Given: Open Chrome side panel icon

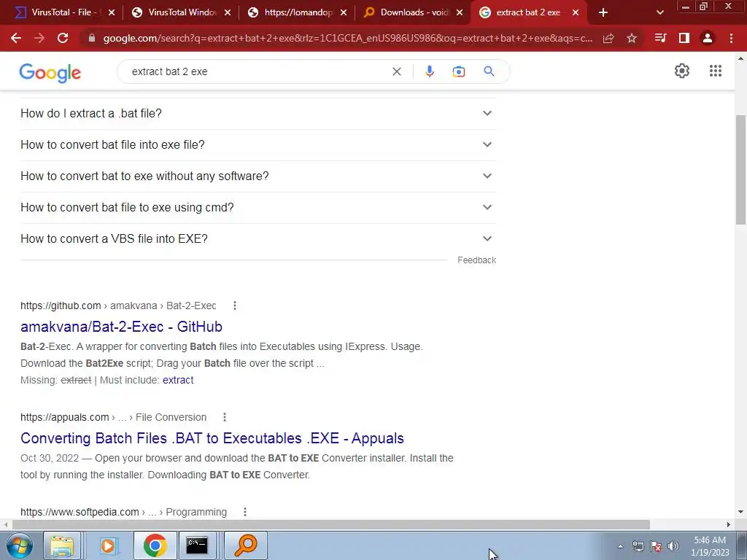Looking at the screenshot, I should pyautogui.click(x=684, y=38).
